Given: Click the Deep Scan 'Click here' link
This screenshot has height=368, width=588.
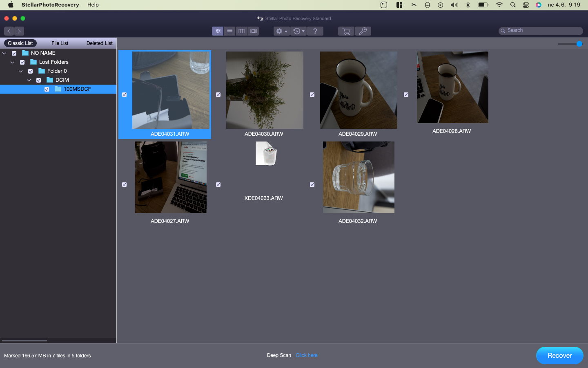Looking at the screenshot, I should (306, 355).
